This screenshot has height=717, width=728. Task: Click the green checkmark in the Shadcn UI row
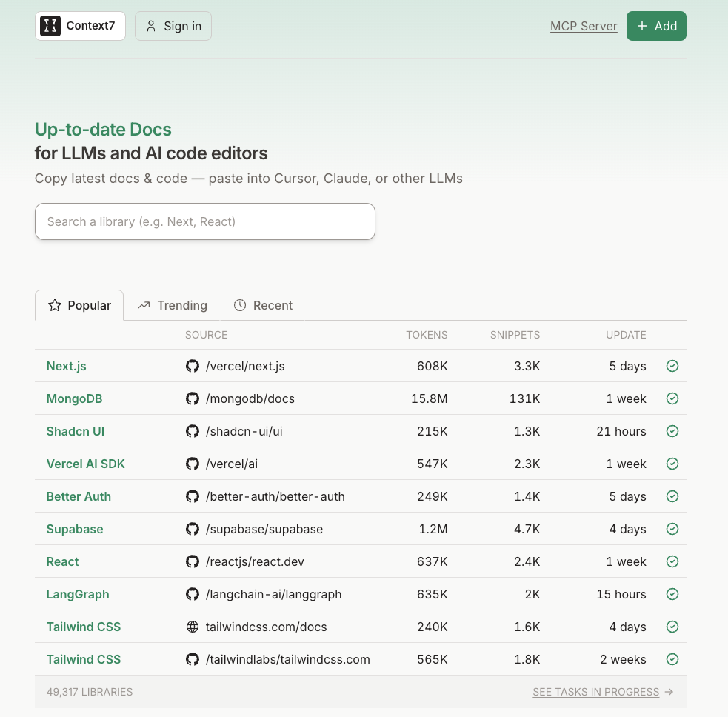tap(672, 431)
